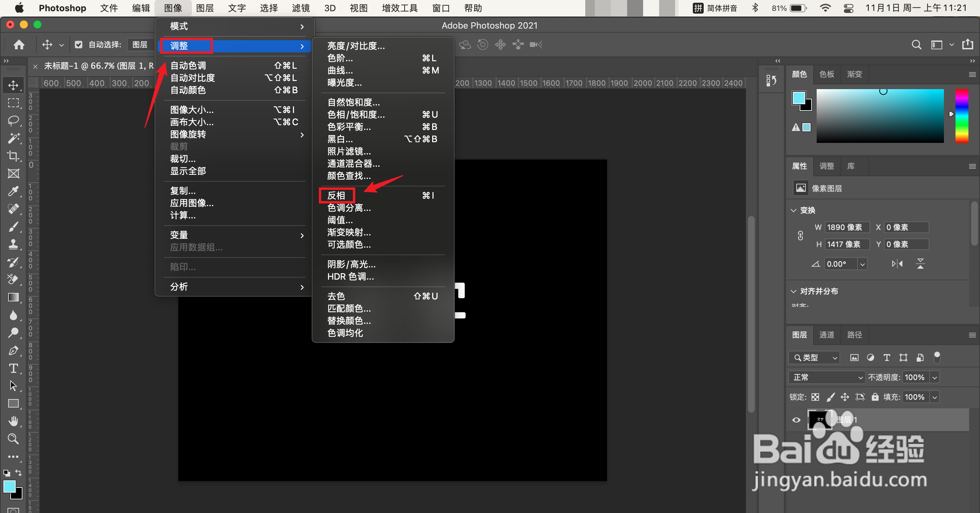Select the Horizontal Type tool

[13, 368]
